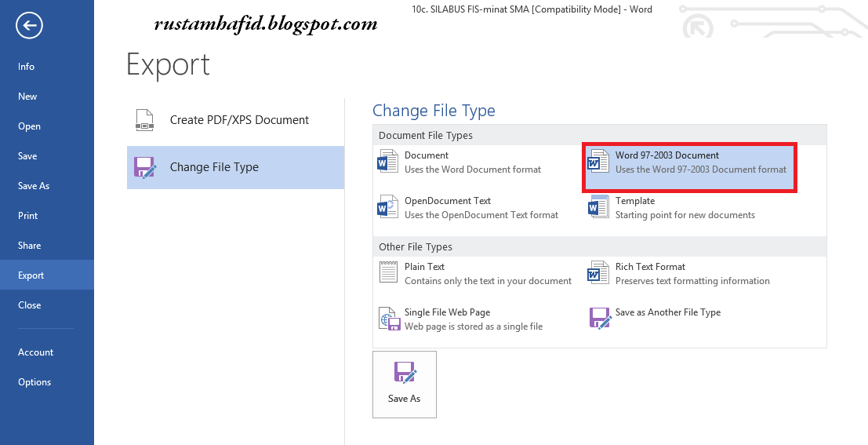Open the Share page
Screen dimensions: 868x445
point(47,246)
